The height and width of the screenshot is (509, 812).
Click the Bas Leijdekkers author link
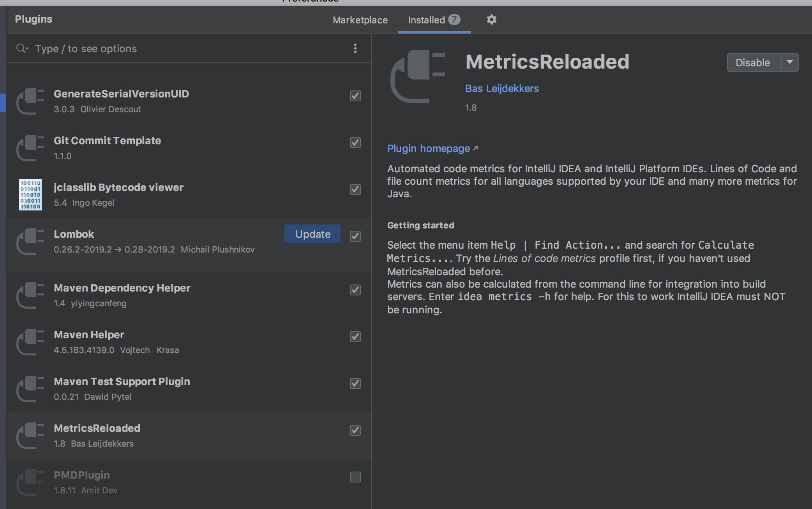coord(502,88)
